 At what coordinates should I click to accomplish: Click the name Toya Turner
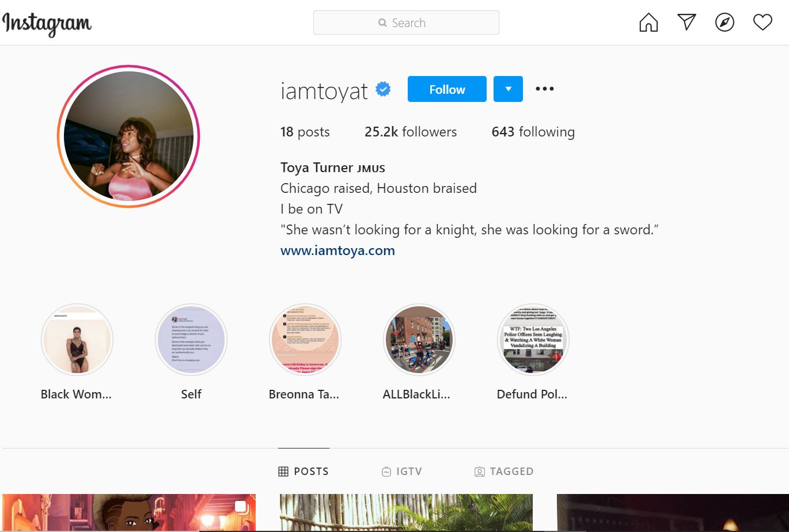pos(317,168)
